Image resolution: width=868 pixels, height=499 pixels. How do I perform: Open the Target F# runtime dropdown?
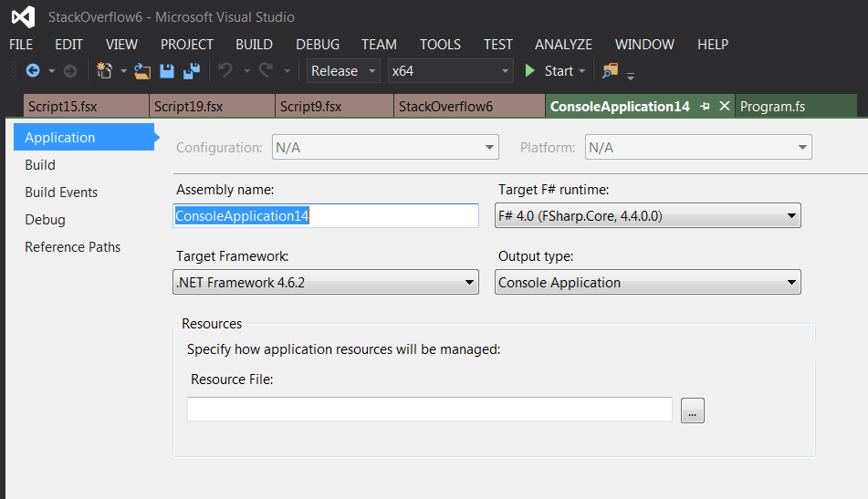pos(648,216)
